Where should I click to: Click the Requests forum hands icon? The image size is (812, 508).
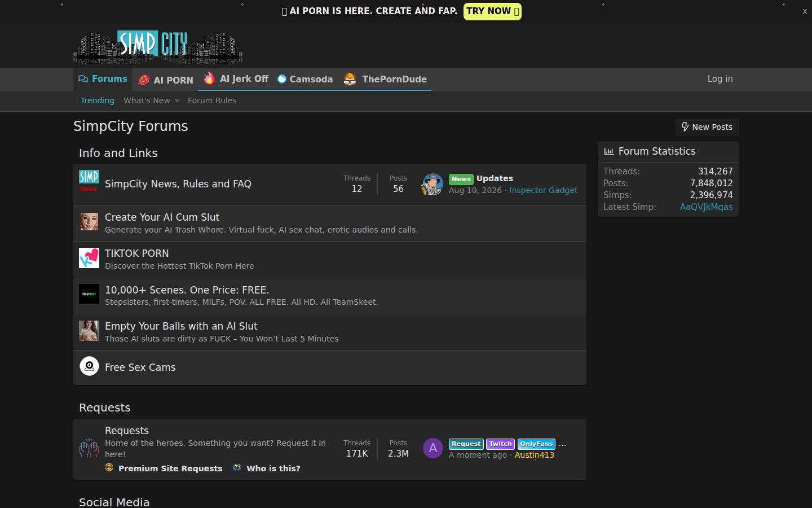coord(89,448)
